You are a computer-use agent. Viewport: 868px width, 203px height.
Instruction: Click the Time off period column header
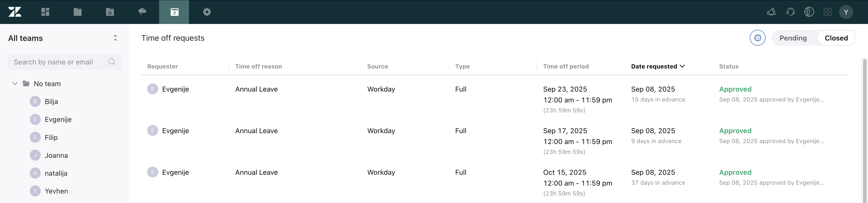[566, 66]
